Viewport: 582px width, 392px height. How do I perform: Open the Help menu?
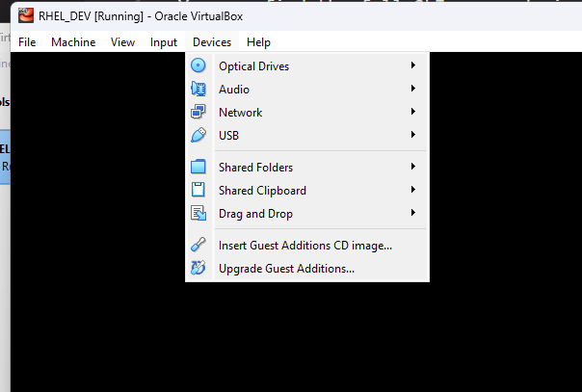coord(258,42)
